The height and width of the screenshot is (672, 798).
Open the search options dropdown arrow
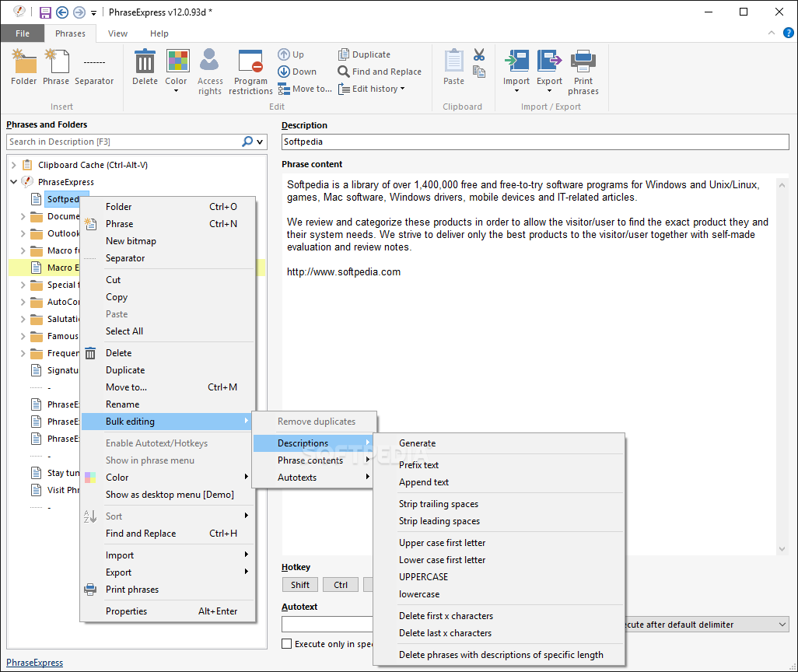tap(260, 142)
